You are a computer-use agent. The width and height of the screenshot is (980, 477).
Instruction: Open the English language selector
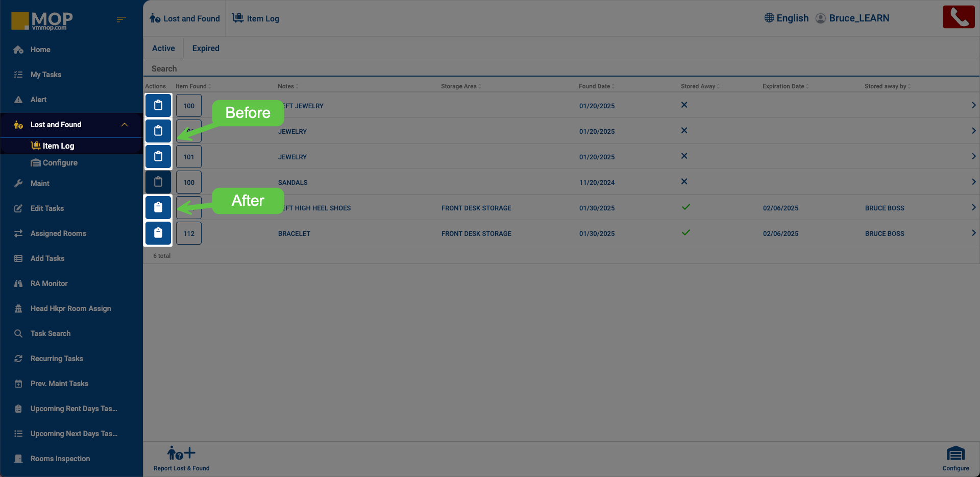[786, 18]
